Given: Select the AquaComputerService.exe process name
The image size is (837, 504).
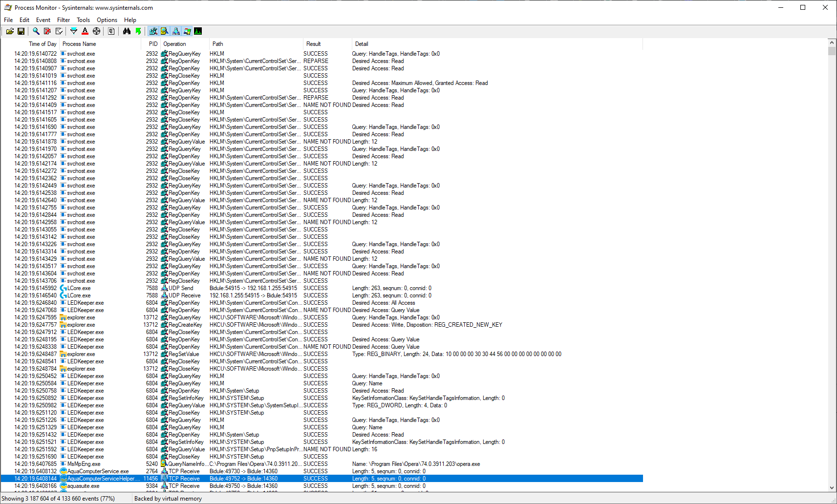Looking at the screenshot, I should pyautogui.click(x=98, y=471).
